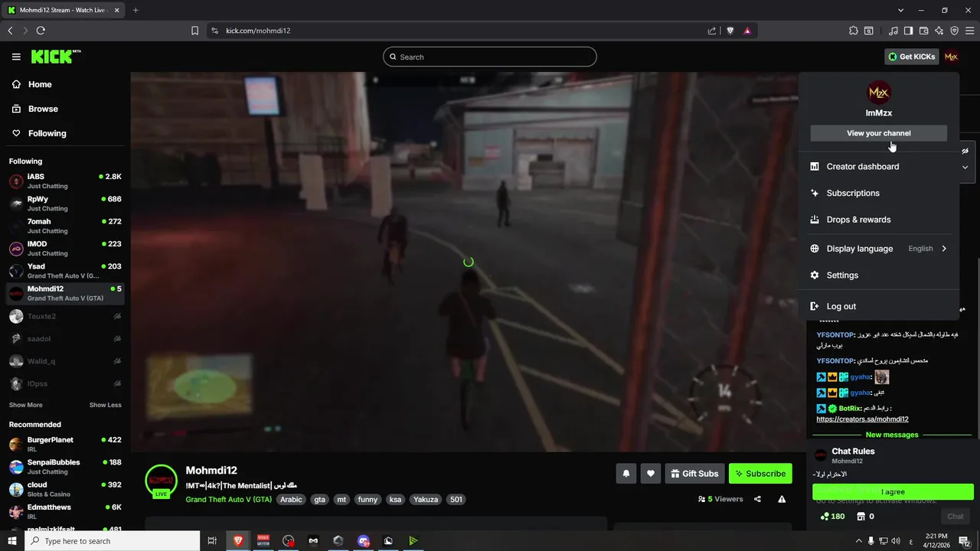
Task: Open IMOD followed channel
Action: (x=65, y=249)
